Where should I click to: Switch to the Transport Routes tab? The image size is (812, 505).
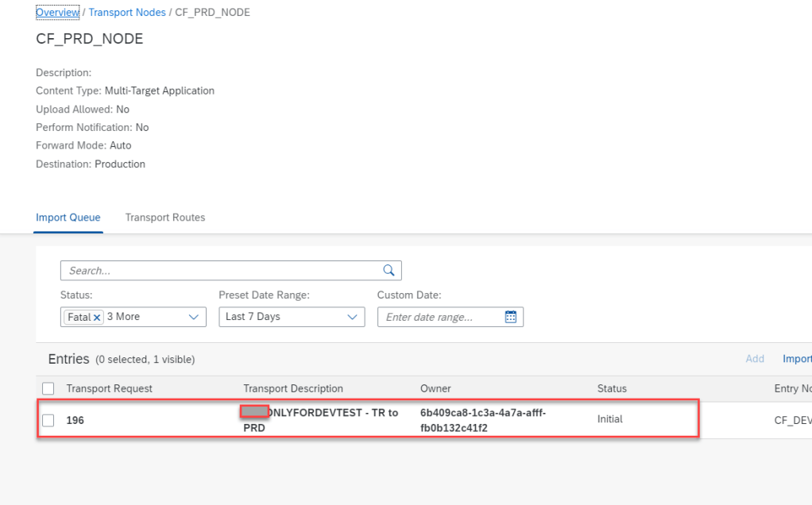164,218
